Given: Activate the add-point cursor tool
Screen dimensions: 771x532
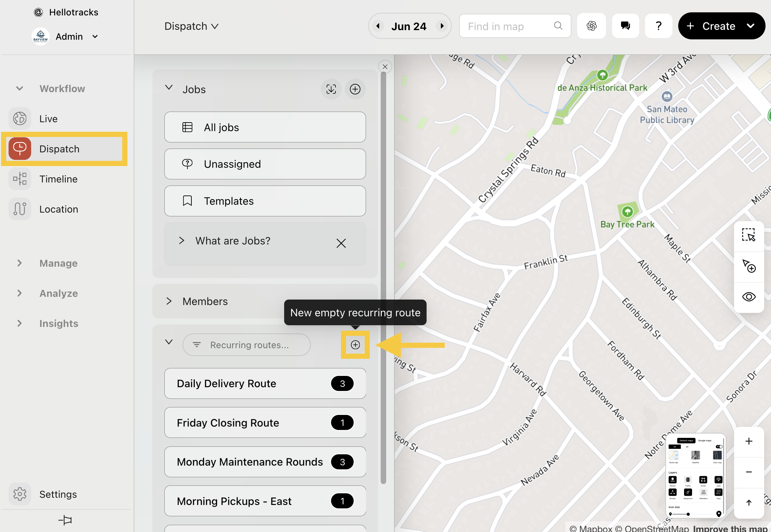Looking at the screenshot, I should point(749,266).
